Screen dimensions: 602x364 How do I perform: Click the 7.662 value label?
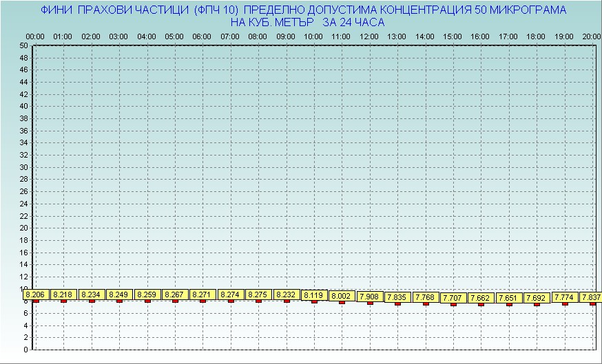(481, 298)
